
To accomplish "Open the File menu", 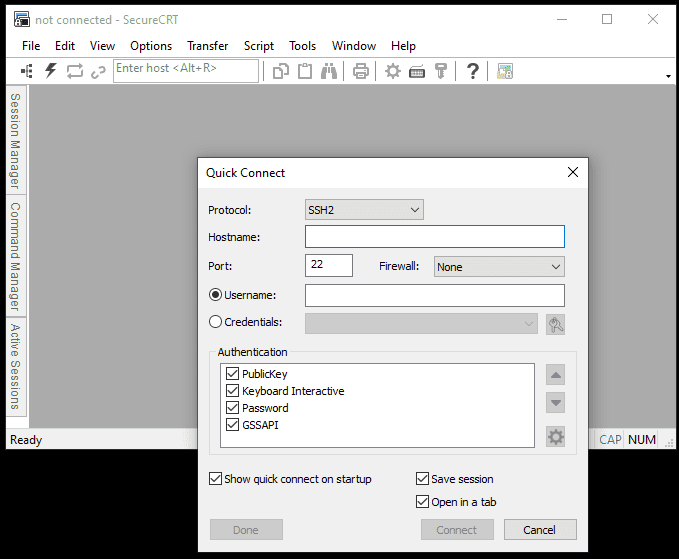I will click(x=31, y=46).
